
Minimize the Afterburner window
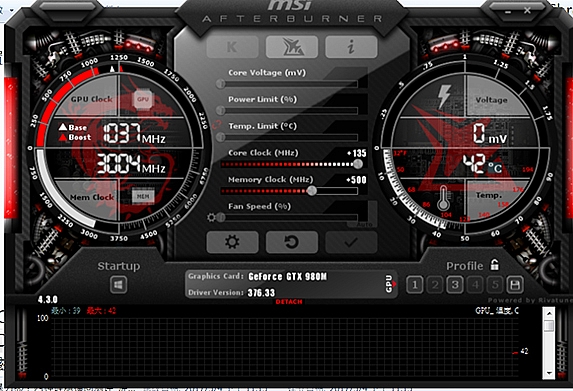(x=508, y=12)
